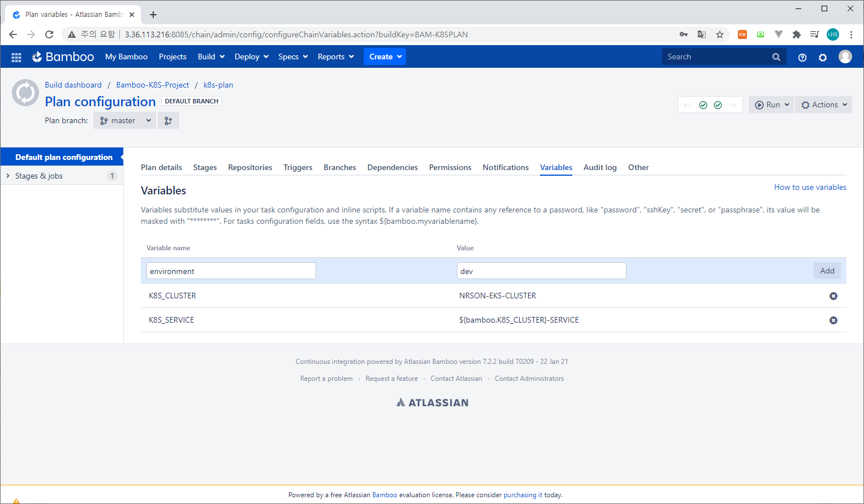This screenshot has height=504, width=864.
Task: Switch to the Notifications tab
Action: [506, 167]
